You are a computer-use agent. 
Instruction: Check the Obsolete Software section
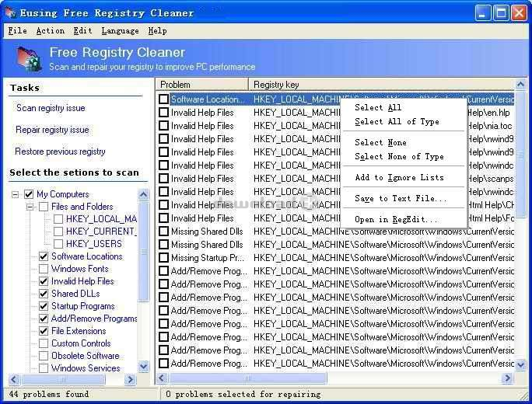click(44, 356)
